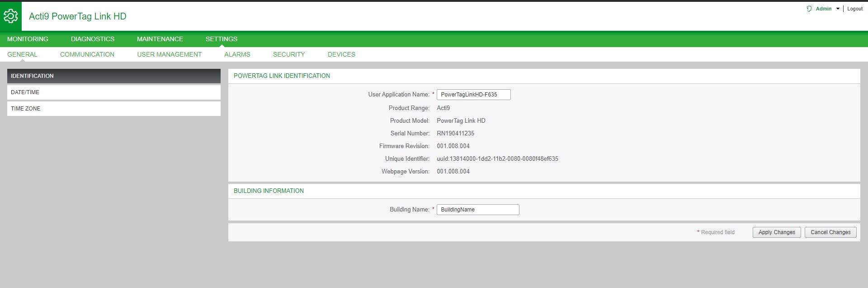868x288 pixels.
Task: Open the SECURITY tab
Action: 289,54
